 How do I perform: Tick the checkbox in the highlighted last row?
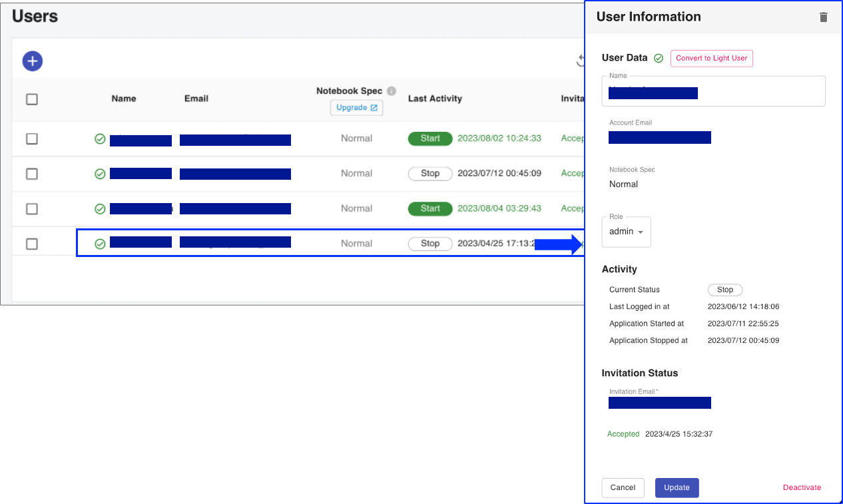[32, 244]
